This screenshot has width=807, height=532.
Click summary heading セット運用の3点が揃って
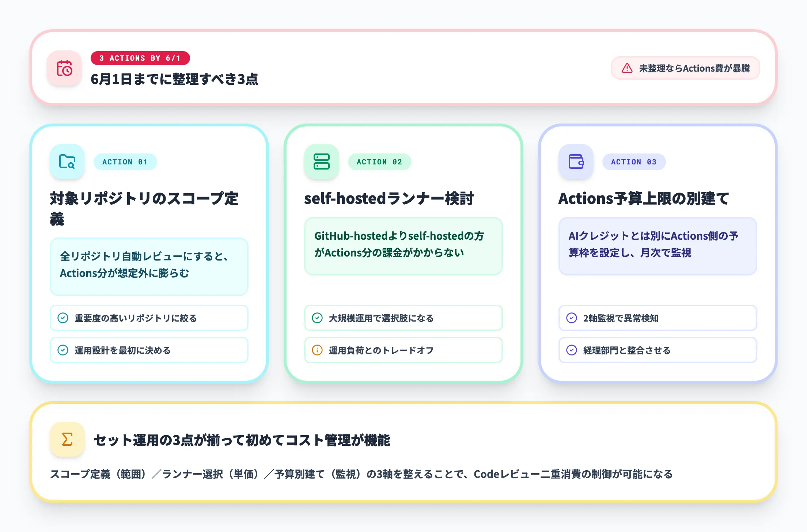242,440
